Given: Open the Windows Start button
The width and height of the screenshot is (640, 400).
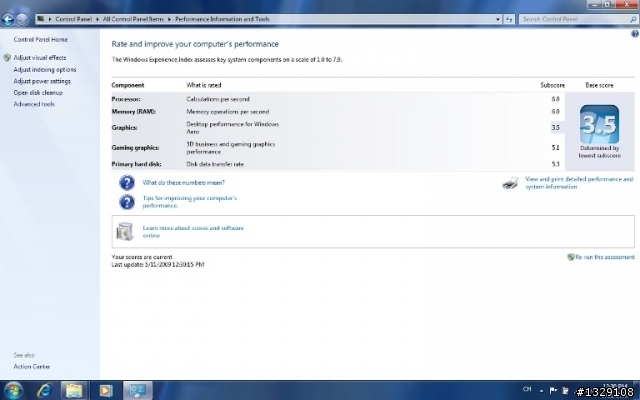Looking at the screenshot, I should (13, 391).
